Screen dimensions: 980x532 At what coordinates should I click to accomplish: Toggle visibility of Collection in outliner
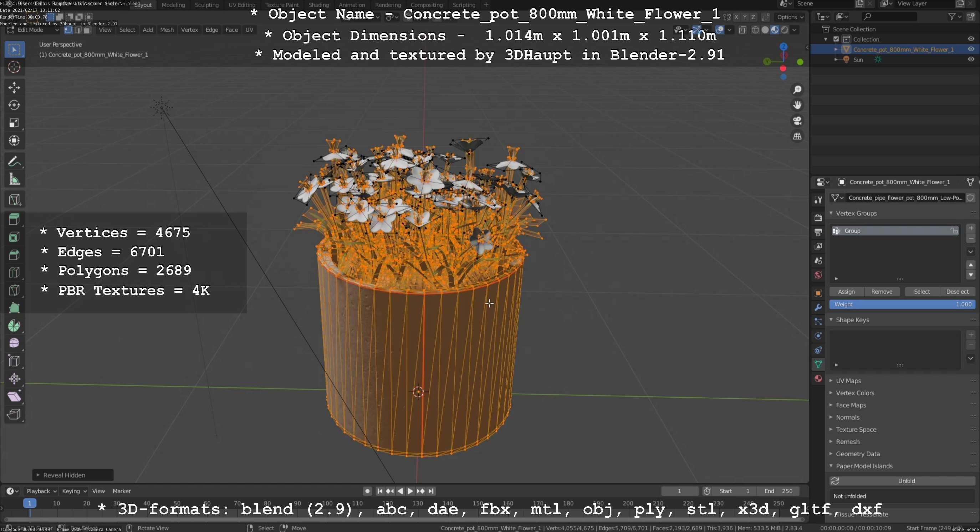(971, 39)
